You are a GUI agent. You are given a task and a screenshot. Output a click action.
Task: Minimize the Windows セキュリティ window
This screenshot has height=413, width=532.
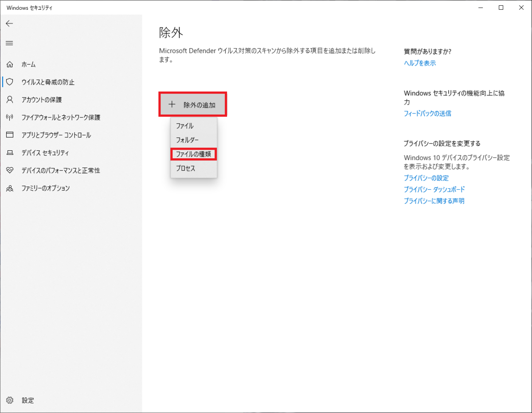[481, 8]
